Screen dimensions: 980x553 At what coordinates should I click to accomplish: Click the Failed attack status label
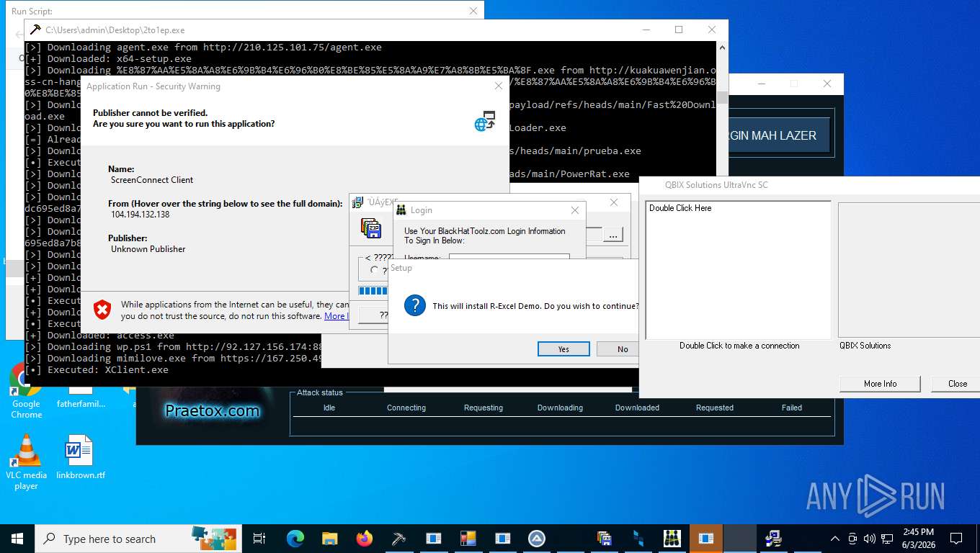[x=792, y=408]
